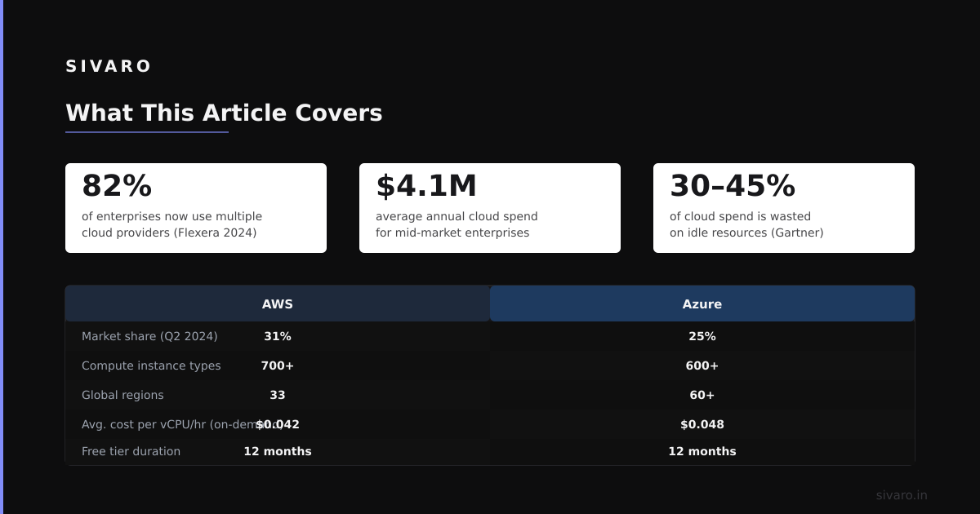Image resolution: width=980 pixels, height=514 pixels.
Task: Click the SIVARO brand logo text
Action: pyautogui.click(x=109, y=66)
